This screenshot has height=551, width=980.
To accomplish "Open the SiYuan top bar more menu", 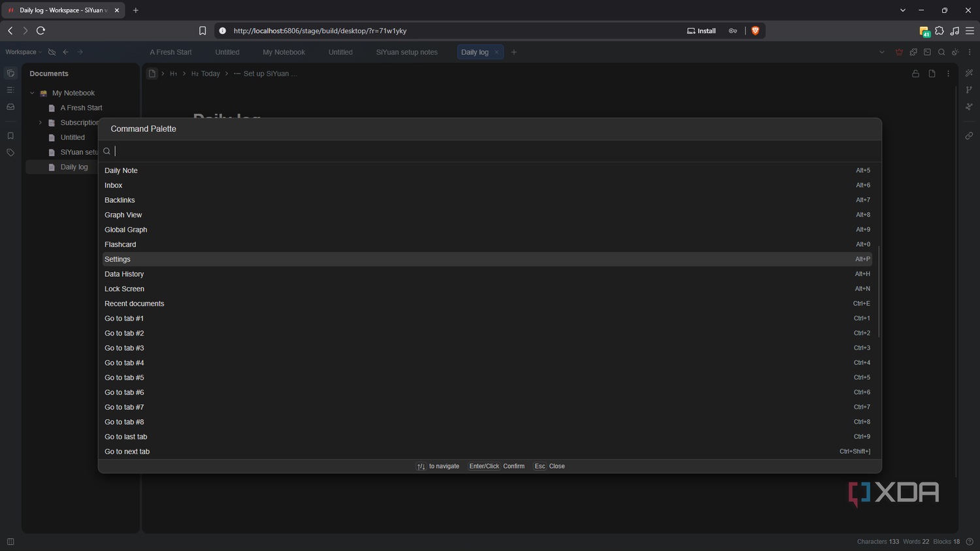I will [970, 52].
